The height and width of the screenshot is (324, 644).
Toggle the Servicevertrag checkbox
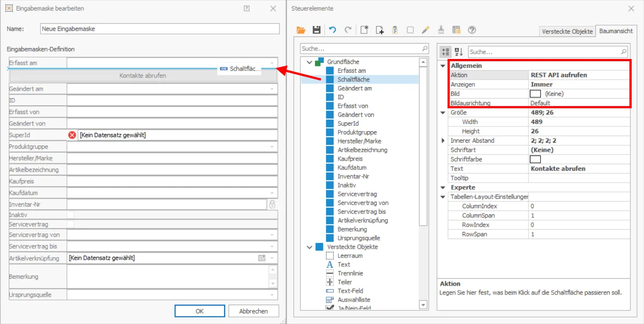click(x=70, y=225)
